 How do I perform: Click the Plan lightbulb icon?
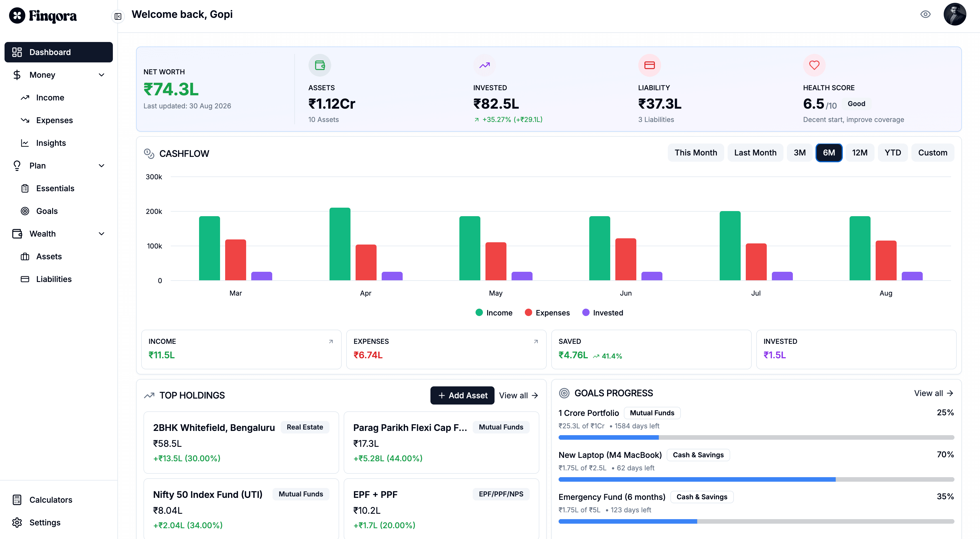17,166
